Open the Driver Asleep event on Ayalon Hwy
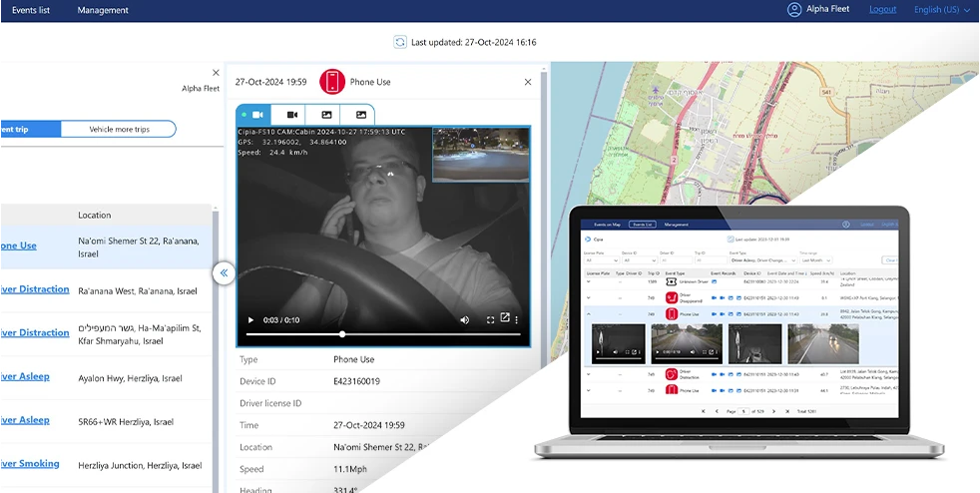This screenshot has width=980, height=493. point(25,377)
